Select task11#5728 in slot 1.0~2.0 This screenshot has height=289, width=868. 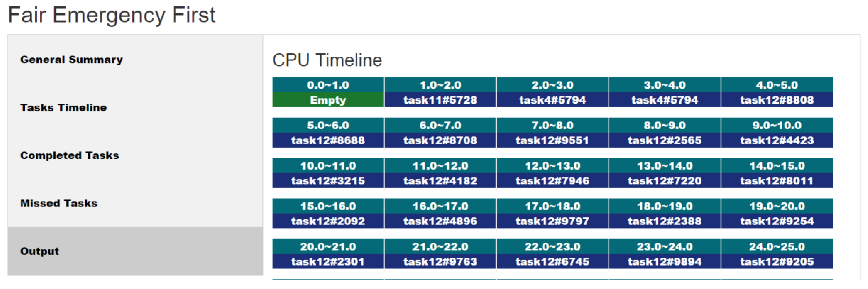(x=440, y=100)
